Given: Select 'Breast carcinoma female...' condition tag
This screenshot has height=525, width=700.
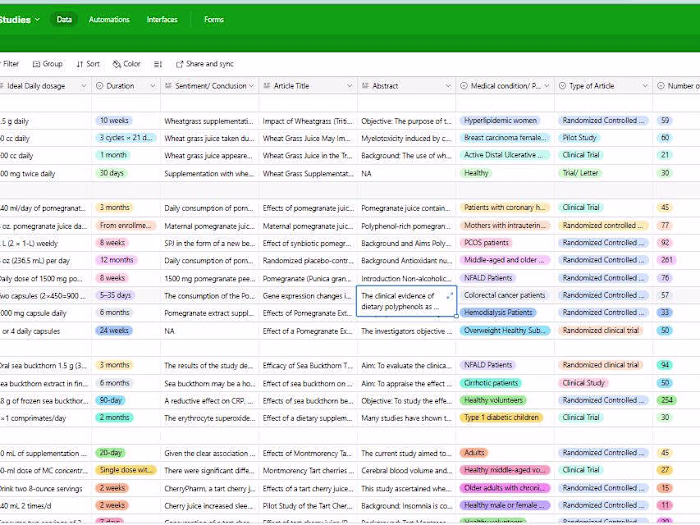Looking at the screenshot, I should click(x=505, y=138).
